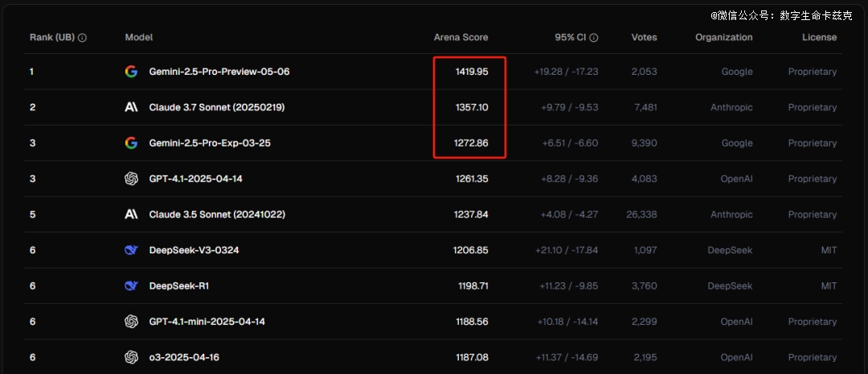868x374 pixels.
Task: Select the Arena Score value 1187.08
Action: (473, 357)
